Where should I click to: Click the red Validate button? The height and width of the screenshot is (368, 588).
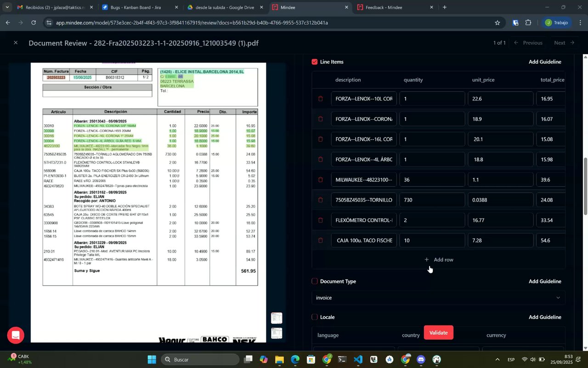438,333
